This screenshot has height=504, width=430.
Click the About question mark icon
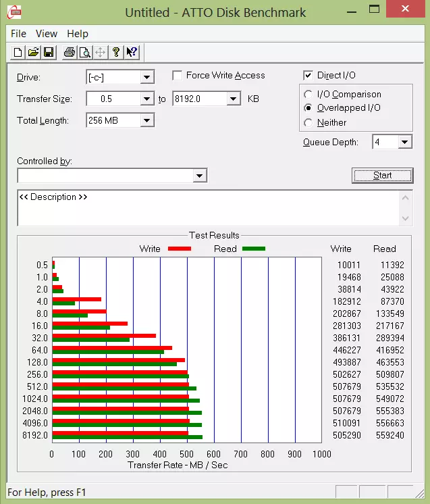tap(116, 52)
